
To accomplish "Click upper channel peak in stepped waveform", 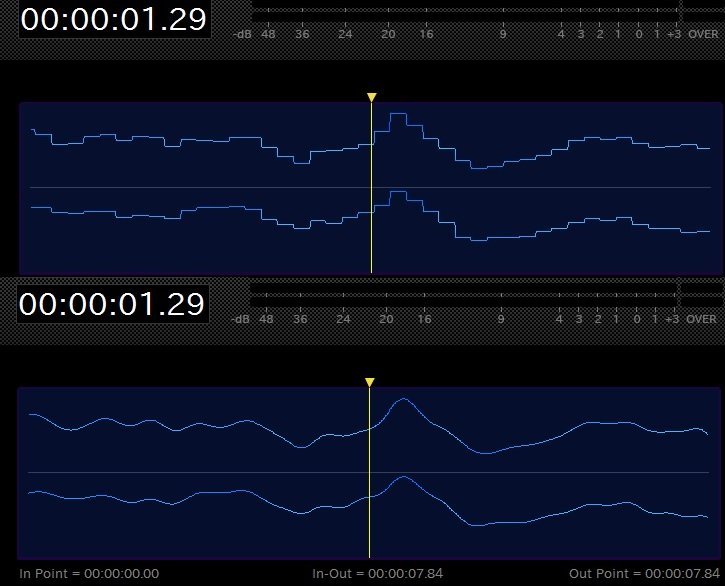I will click(x=397, y=114).
